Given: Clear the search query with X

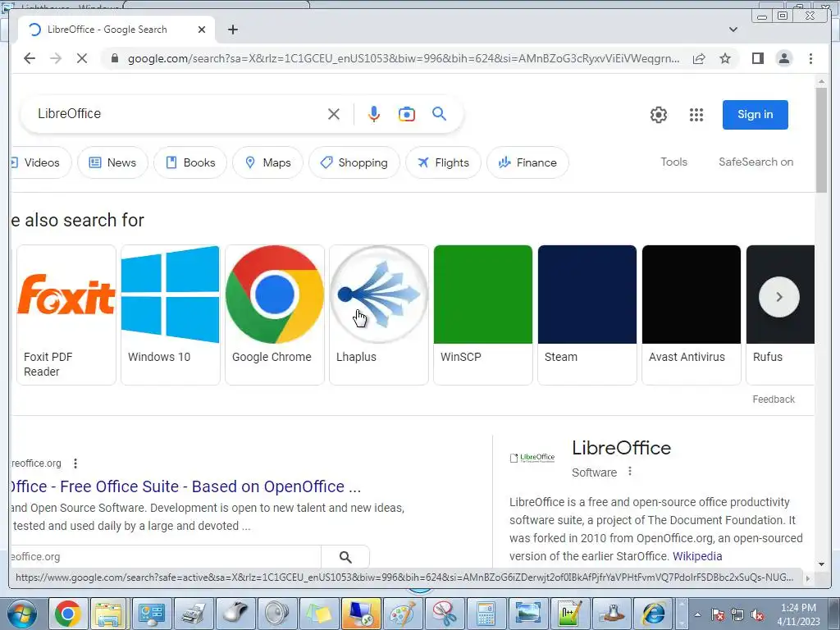Looking at the screenshot, I should coord(333,114).
